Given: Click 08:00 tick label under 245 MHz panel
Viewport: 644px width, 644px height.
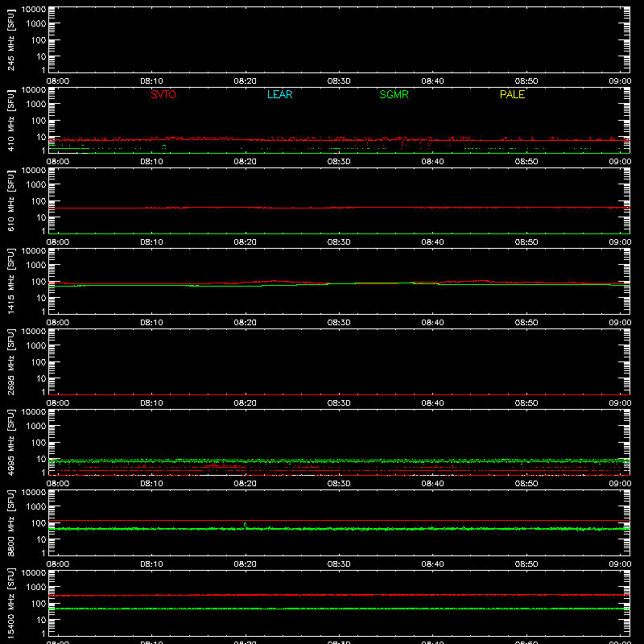Looking at the screenshot, I should (x=58, y=81).
